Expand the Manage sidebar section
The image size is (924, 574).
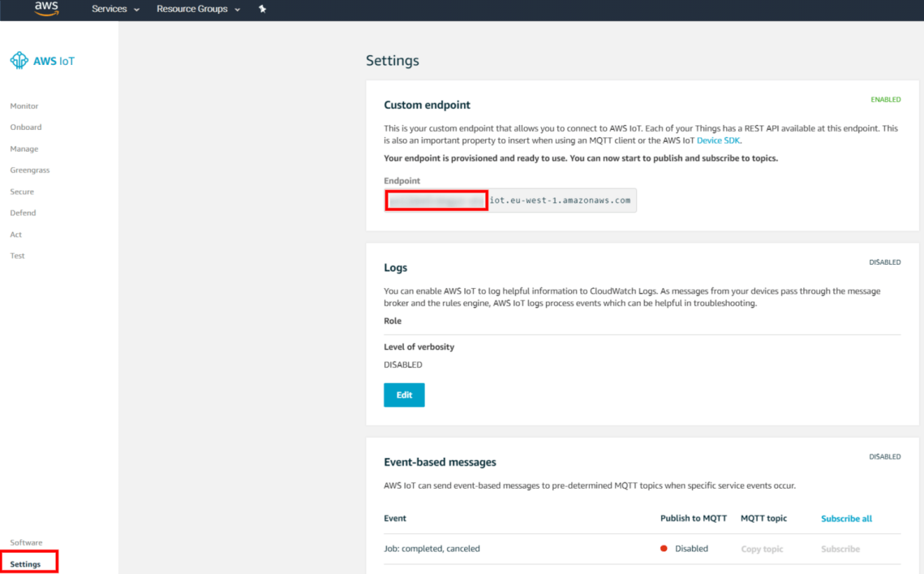pyautogui.click(x=24, y=149)
